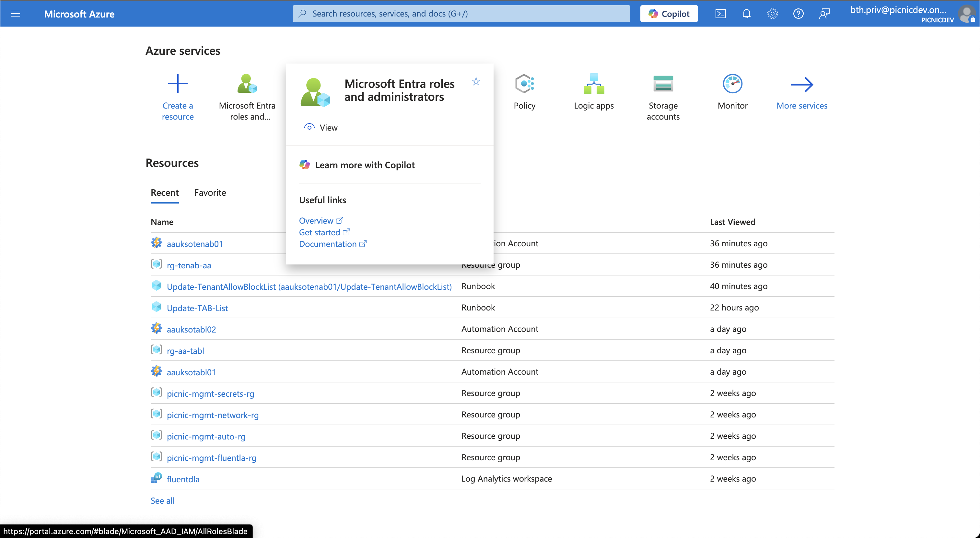980x538 pixels.
Task: Click the Update-TAB-List runbook icon
Action: point(156,307)
